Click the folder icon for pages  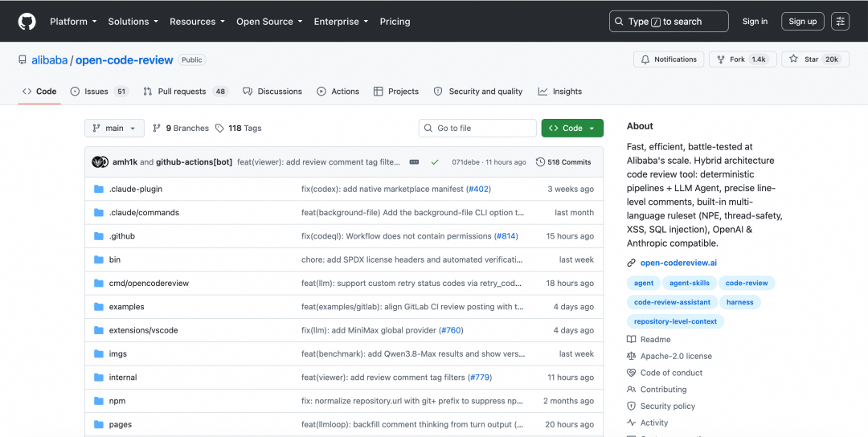point(99,425)
